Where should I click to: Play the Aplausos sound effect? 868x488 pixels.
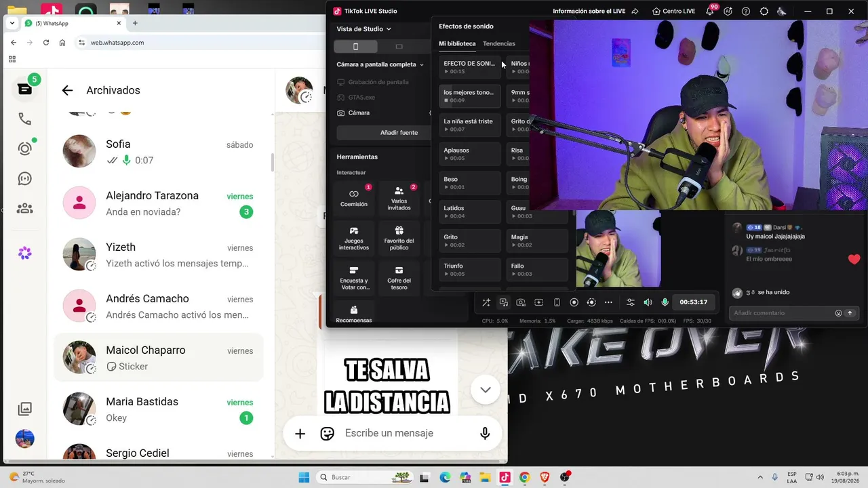tap(470, 154)
